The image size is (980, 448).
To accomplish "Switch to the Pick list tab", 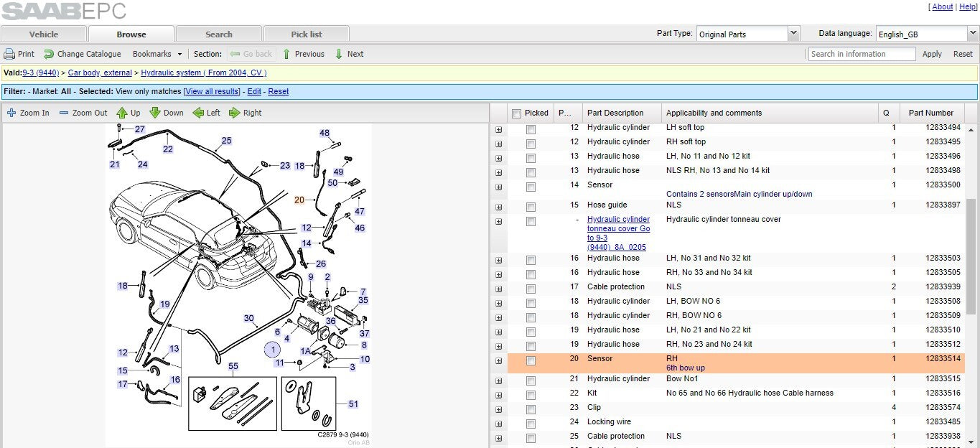I will click(307, 34).
